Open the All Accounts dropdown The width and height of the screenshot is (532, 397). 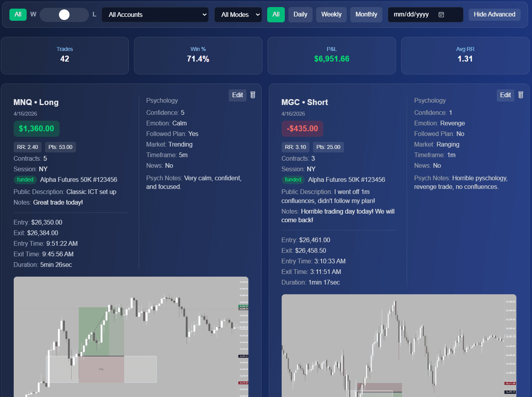(156, 15)
